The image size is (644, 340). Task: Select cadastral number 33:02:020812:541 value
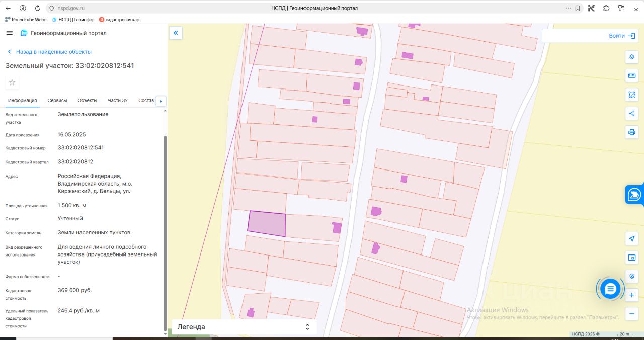(x=80, y=148)
